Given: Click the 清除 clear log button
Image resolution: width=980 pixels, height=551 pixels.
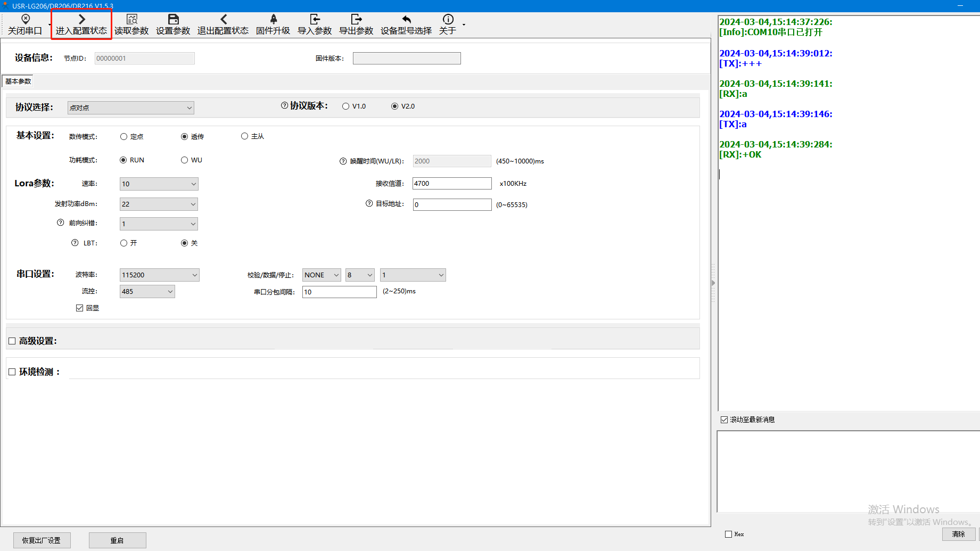Looking at the screenshot, I should tap(959, 534).
